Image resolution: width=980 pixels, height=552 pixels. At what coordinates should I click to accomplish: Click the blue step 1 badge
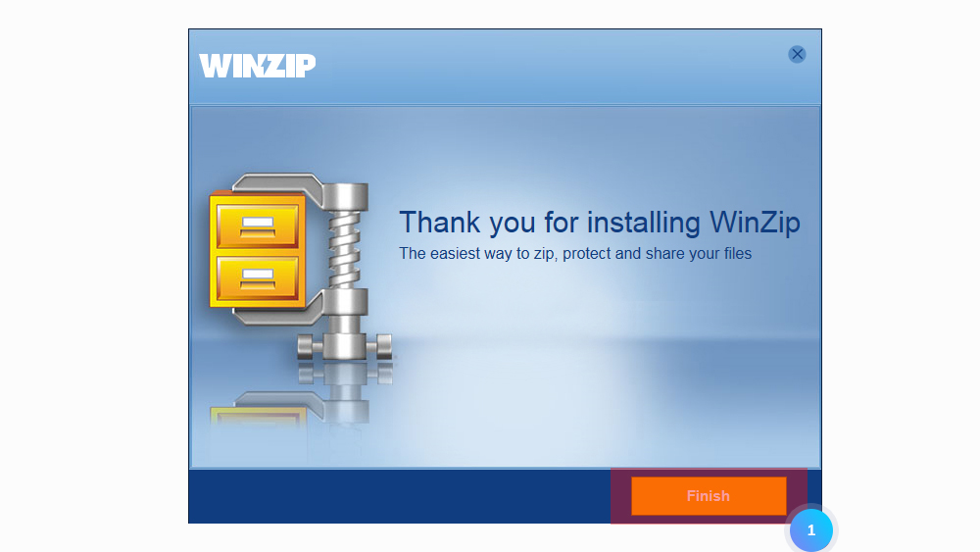(x=810, y=530)
